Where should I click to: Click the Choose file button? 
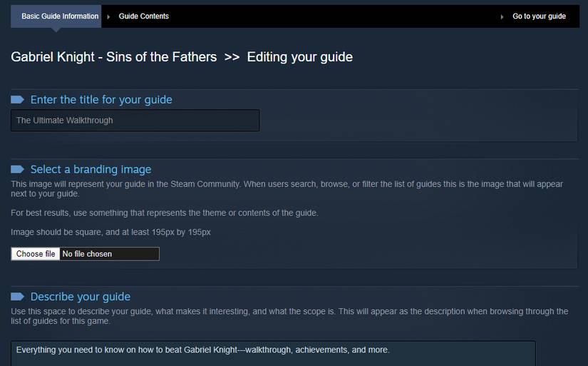(x=36, y=254)
